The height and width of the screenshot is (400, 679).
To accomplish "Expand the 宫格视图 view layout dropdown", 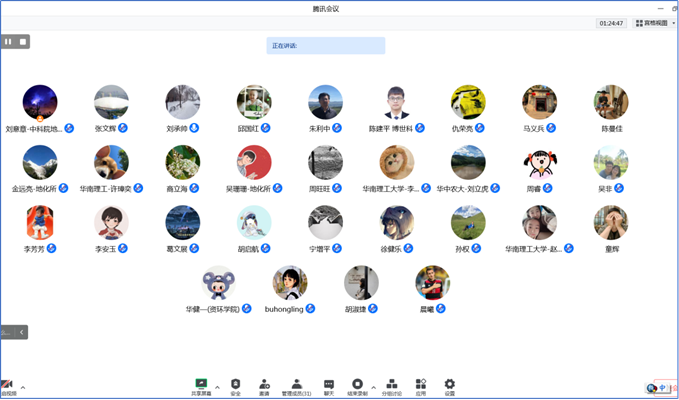I will pos(653,23).
